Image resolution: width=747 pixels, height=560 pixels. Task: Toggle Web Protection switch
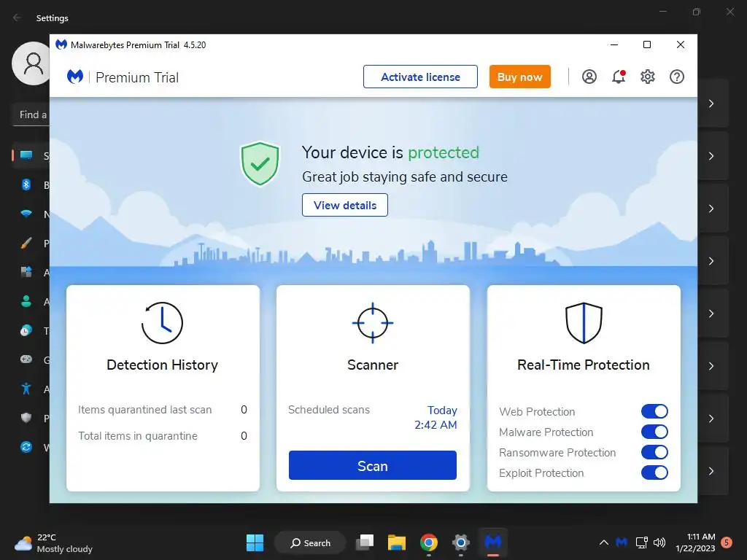coord(654,411)
